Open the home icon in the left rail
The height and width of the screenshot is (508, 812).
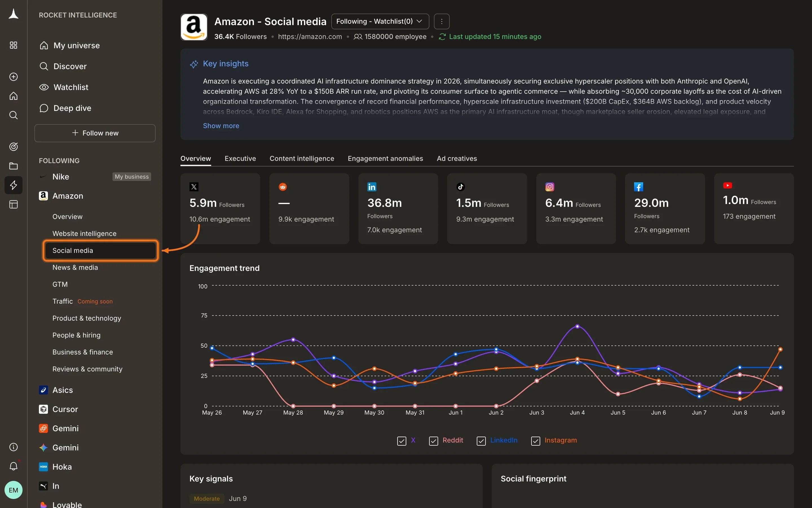(x=14, y=96)
